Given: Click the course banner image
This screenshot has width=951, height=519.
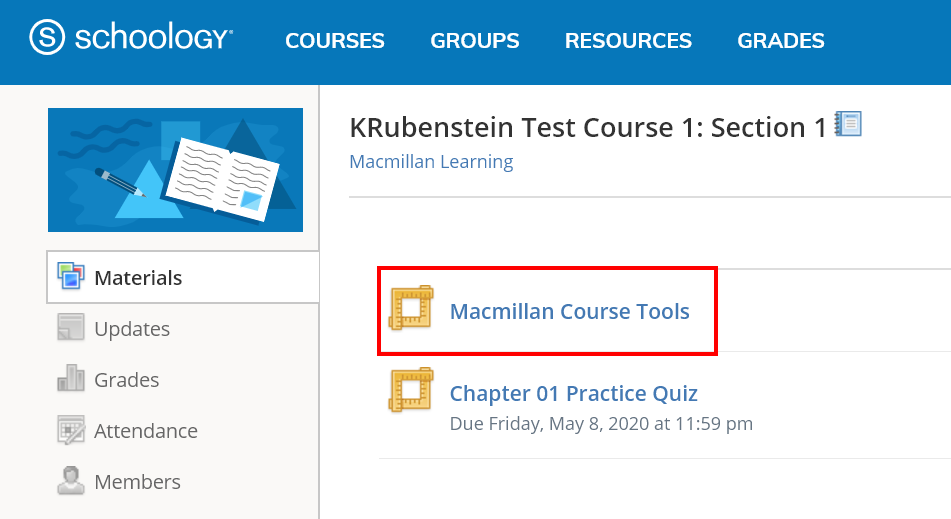Looking at the screenshot, I should pyautogui.click(x=175, y=170).
